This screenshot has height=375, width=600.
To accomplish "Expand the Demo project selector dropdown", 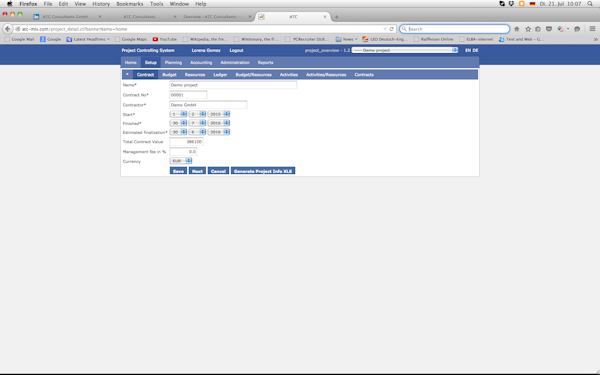I will [x=405, y=50].
